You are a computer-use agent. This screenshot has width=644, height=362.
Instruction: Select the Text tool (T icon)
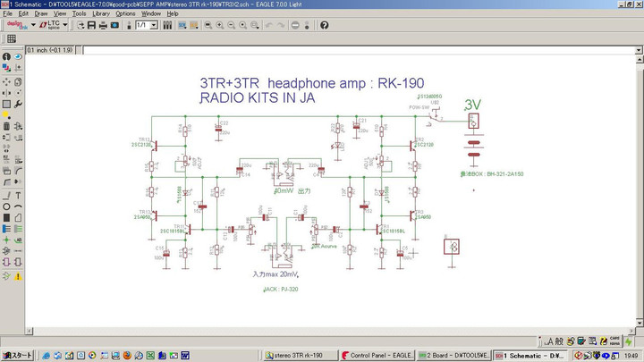pos(18,194)
